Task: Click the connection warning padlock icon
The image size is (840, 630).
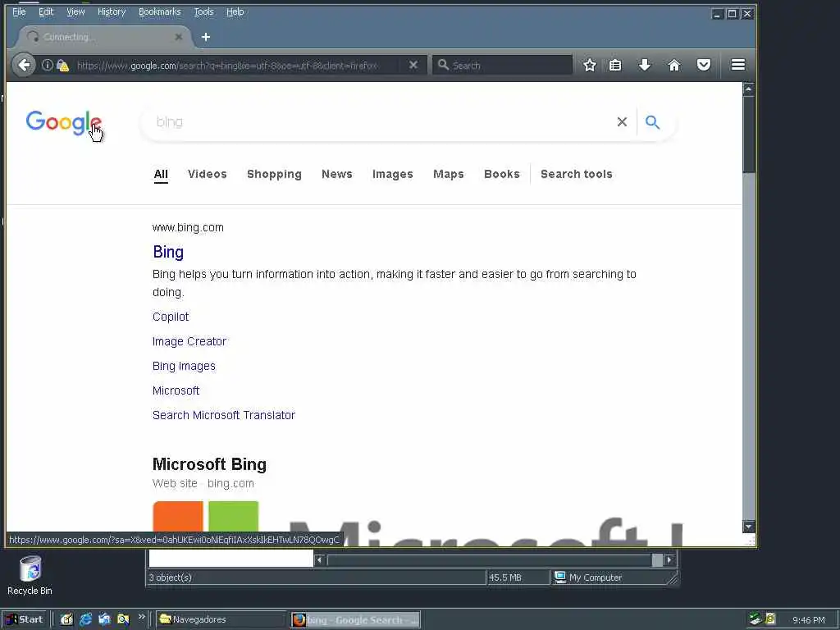Action: pos(62,66)
